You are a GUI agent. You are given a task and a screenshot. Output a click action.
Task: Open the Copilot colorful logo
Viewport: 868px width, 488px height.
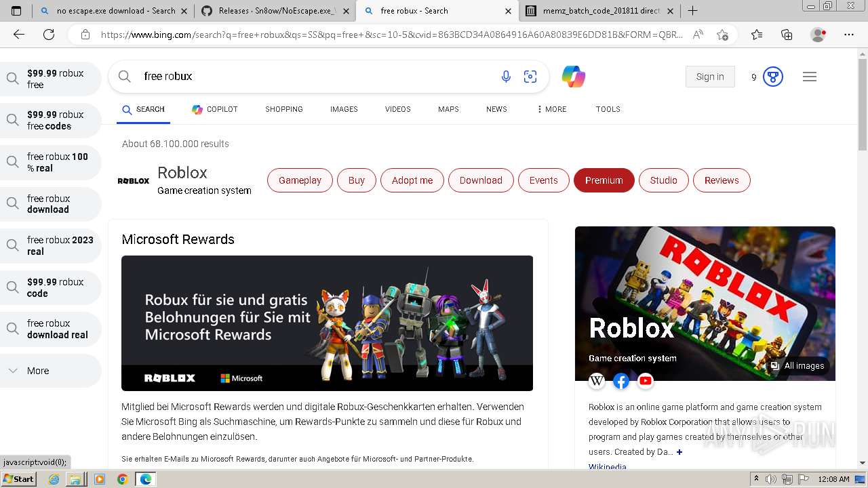click(x=574, y=77)
